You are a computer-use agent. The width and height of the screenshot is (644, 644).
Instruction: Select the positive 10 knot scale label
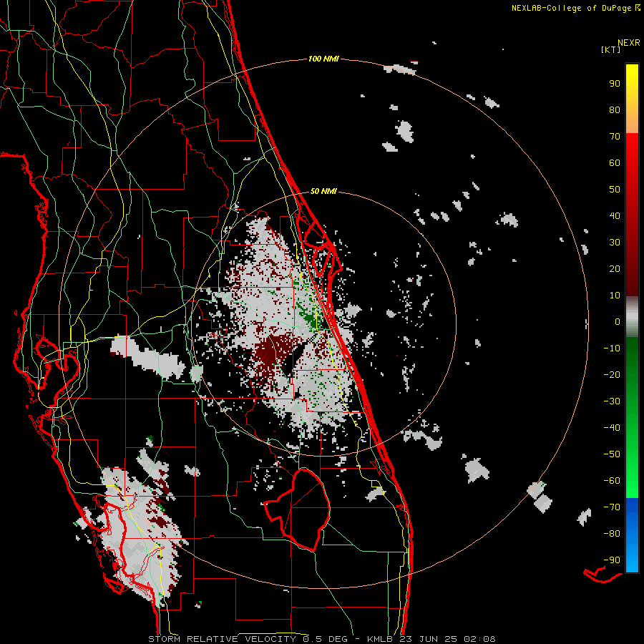point(615,296)
